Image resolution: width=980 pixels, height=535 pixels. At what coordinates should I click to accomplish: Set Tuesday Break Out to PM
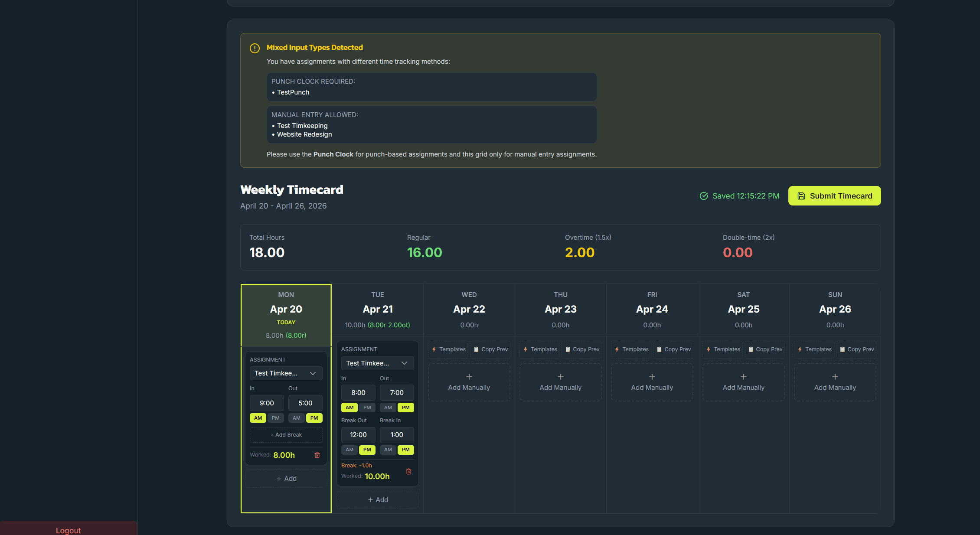pyautogui.click(x=367, y=450)
